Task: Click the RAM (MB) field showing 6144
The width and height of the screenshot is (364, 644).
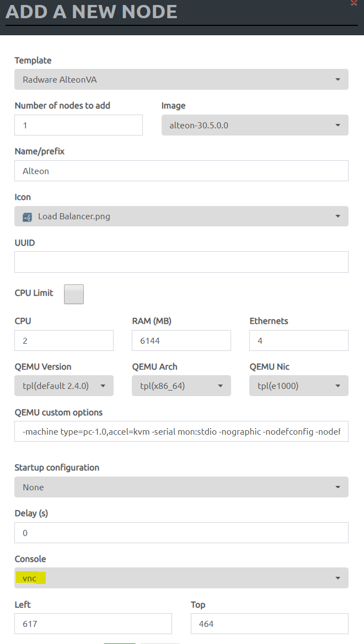Action: point(181,340)
